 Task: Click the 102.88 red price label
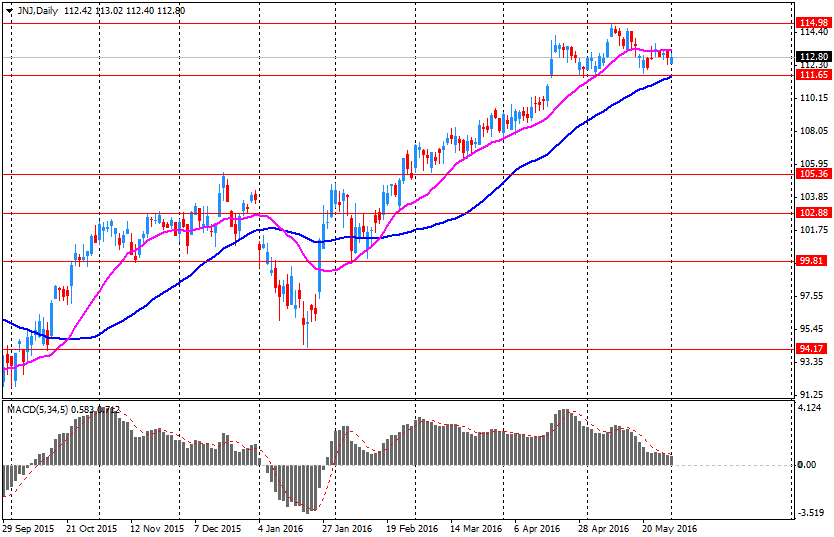(x=814, y=213)
